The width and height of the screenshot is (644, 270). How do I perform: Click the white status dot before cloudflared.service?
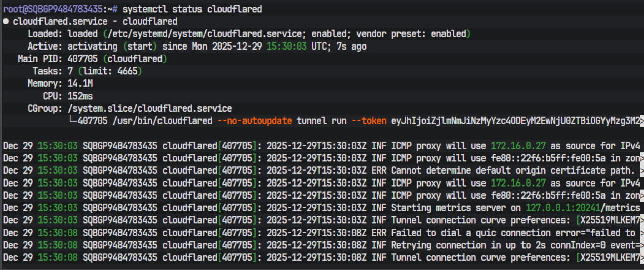point(6,22)
